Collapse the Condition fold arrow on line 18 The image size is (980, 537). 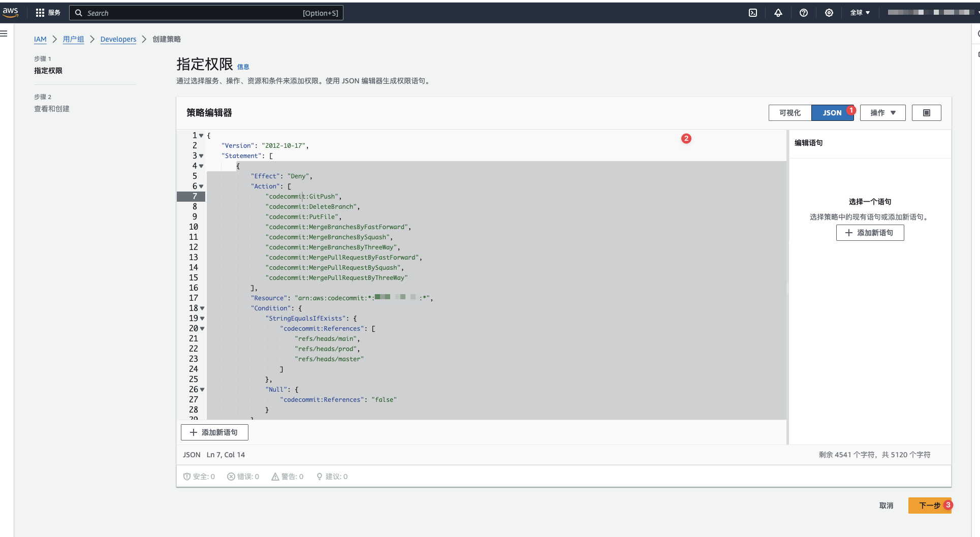202,308
